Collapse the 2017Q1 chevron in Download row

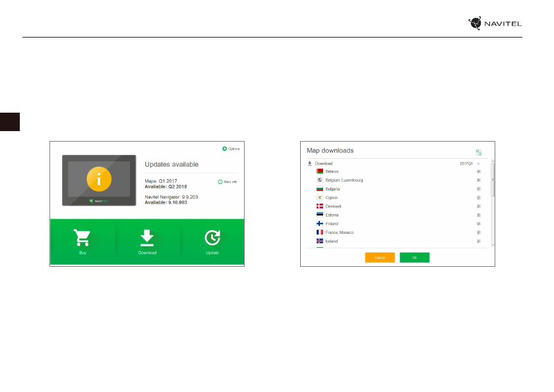coord(478,163)
